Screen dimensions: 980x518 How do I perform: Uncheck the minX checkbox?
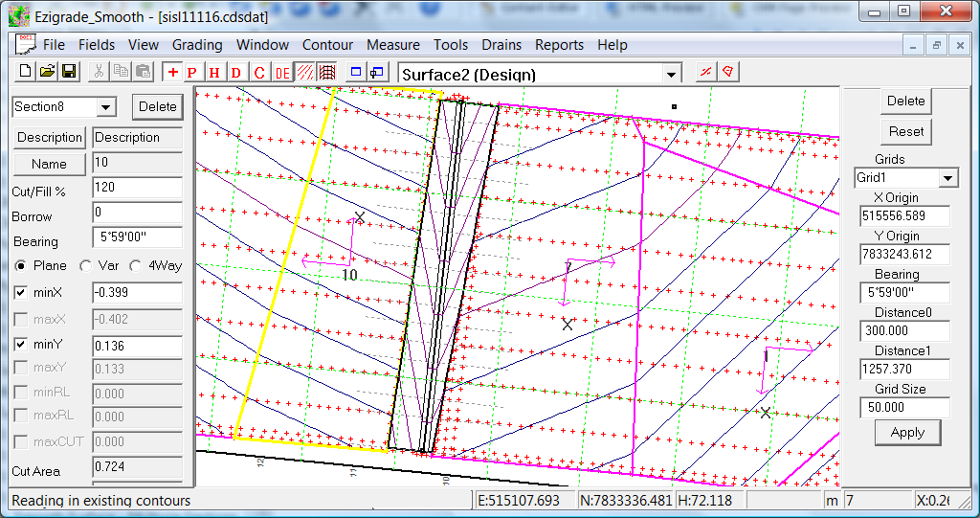pyautogui.click(x=21, y=293)
